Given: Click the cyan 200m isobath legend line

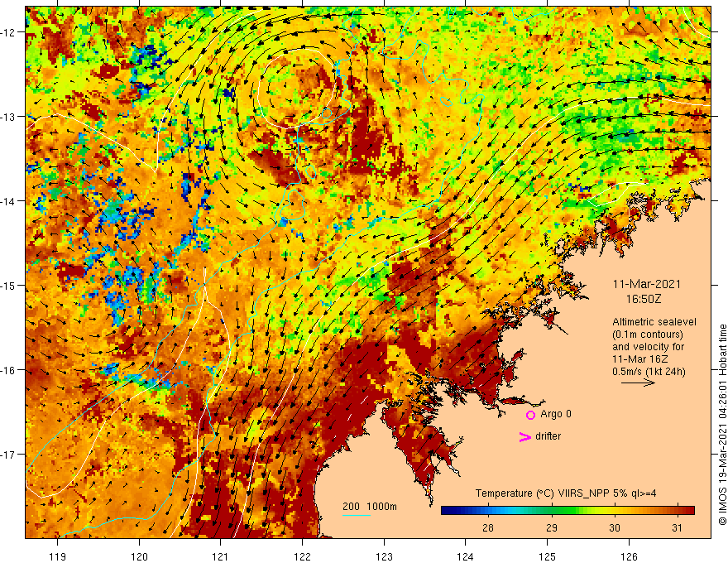Looking at the screenshot, I should coord(357,515).
